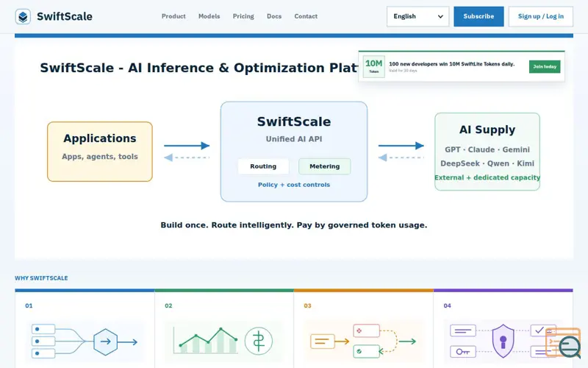Click the main page heading SwiftScale - AI Inference
Image resolution: width=588 pixels, height=368 pixels.
tap(198, 68)
